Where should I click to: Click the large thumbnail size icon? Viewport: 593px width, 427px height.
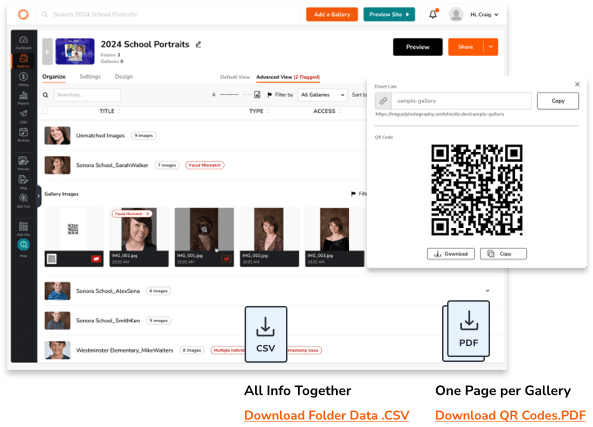tap(257, 95)
